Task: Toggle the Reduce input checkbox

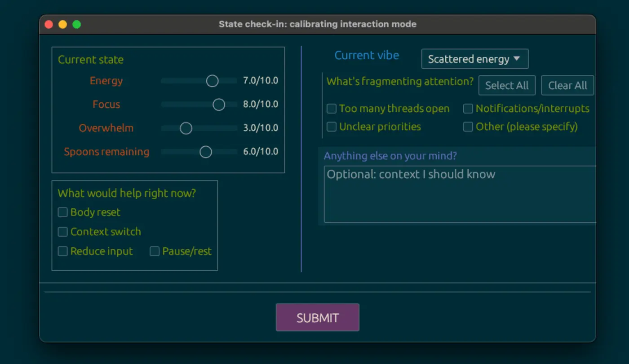Action: pyautogui.click(x=62, y=251)
